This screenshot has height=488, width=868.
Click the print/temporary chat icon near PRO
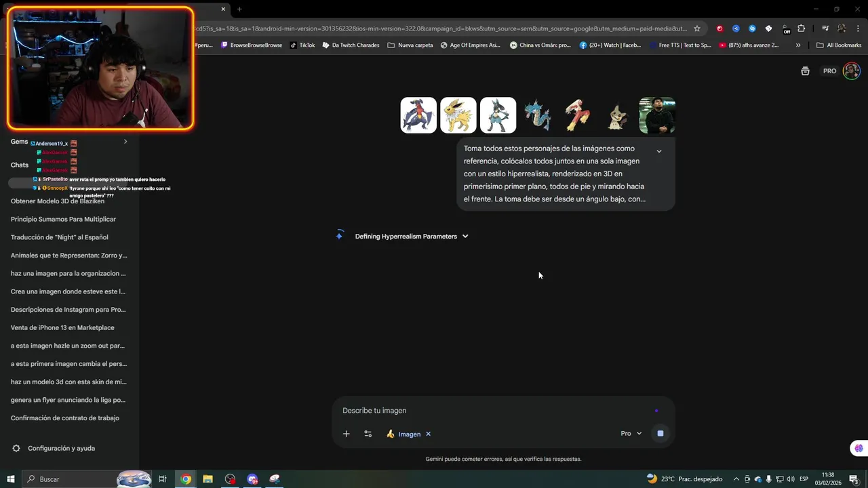[x=805, y=71]
